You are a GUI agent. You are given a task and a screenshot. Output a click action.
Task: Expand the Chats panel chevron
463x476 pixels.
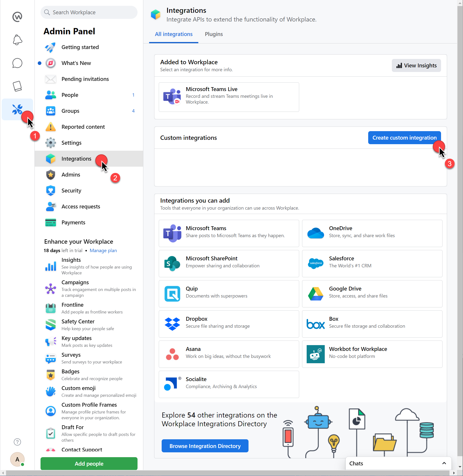click(x=444, y=463)
